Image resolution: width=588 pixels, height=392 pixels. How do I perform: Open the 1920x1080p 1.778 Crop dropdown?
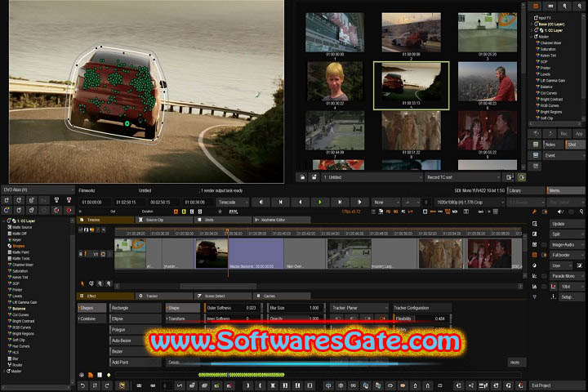pos(470,203)
